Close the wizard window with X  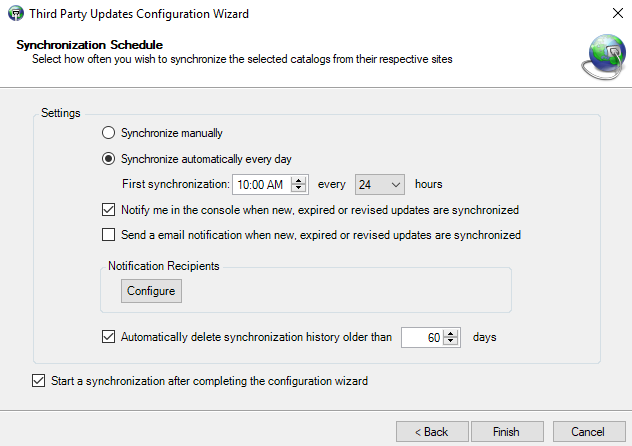click(x=613, y=14)
